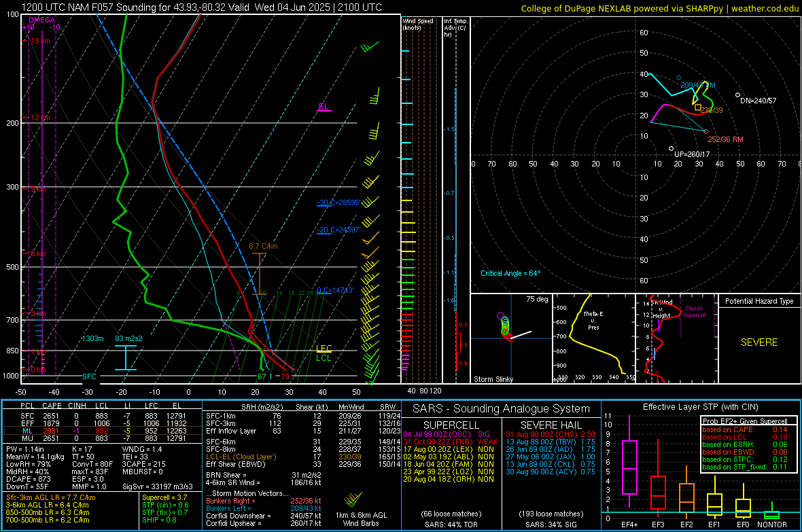
Task: Click 'Effective Layer STP (with CIN)' chart title
Action: point(700,407)
